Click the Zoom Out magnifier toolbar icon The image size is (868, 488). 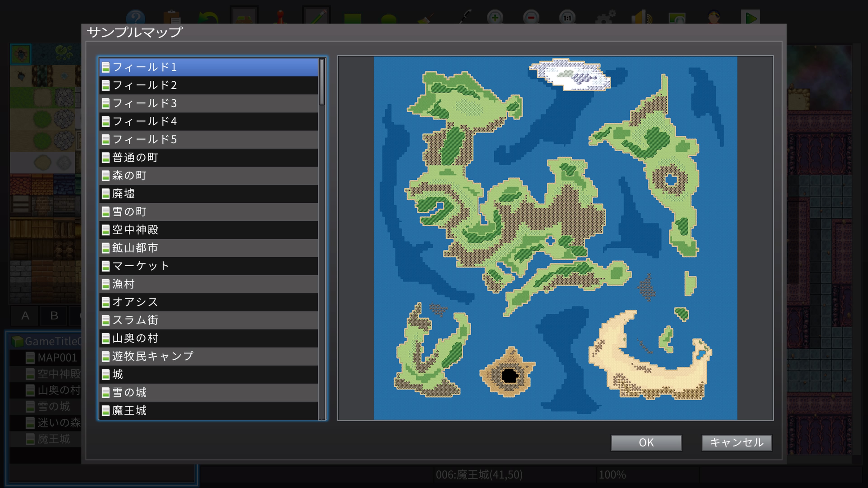pos(531,18)
